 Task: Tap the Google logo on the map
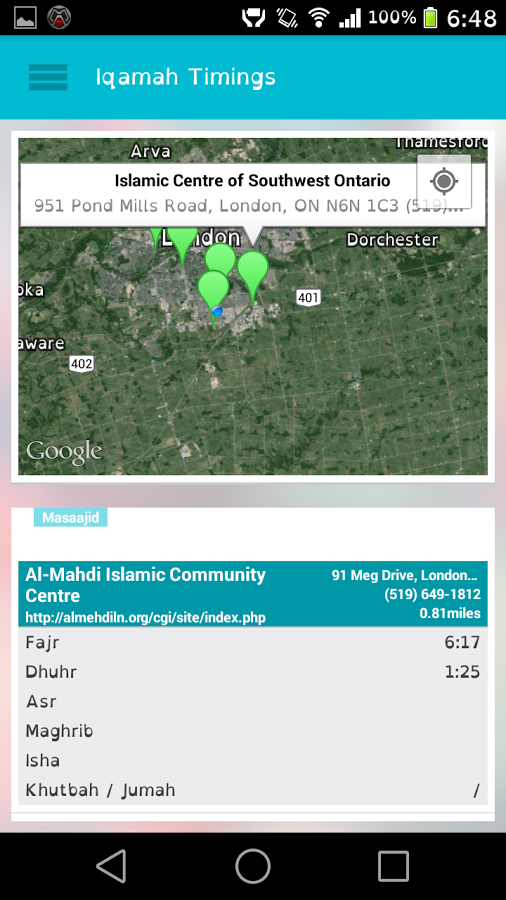(x=64, y=452)
